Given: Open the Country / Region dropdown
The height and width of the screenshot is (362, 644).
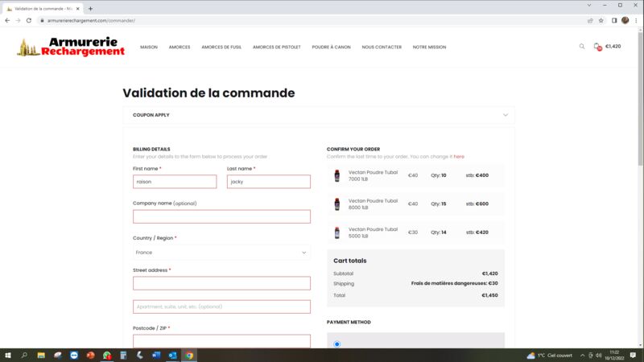Looking at the screenshot, I should (x=221, y=253).
